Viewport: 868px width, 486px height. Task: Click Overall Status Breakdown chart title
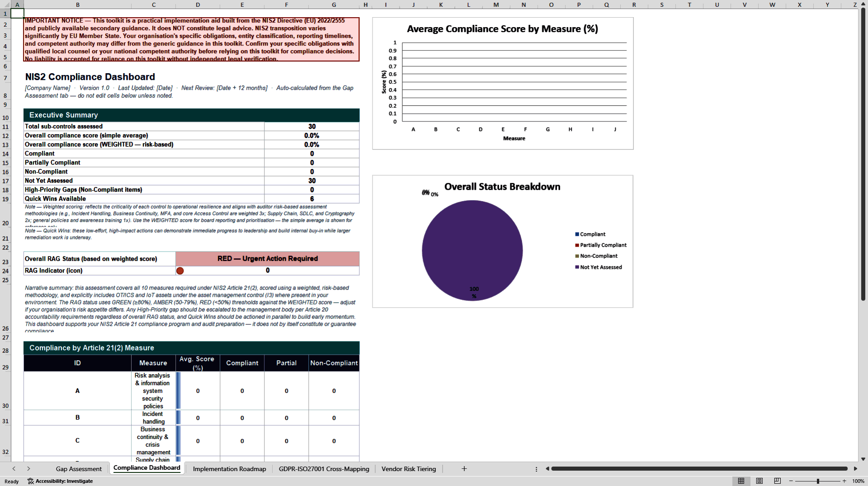[502, 187]
